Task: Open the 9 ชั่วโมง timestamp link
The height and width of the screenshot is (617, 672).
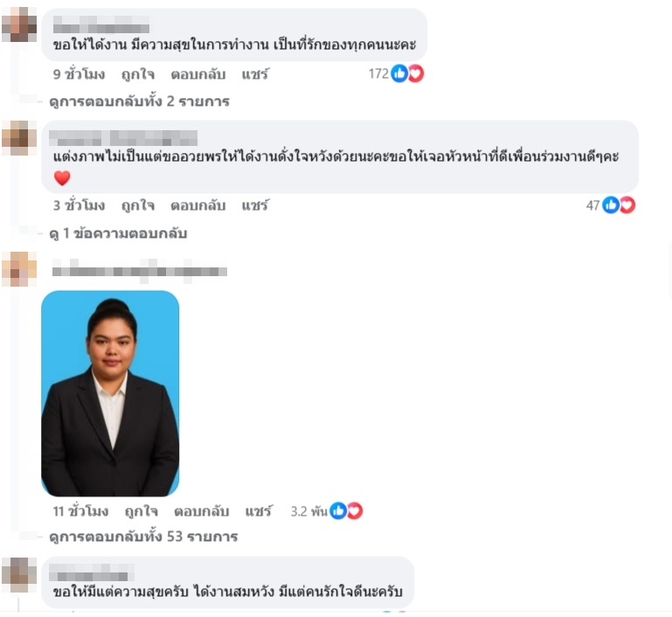Action: (79, 74)
